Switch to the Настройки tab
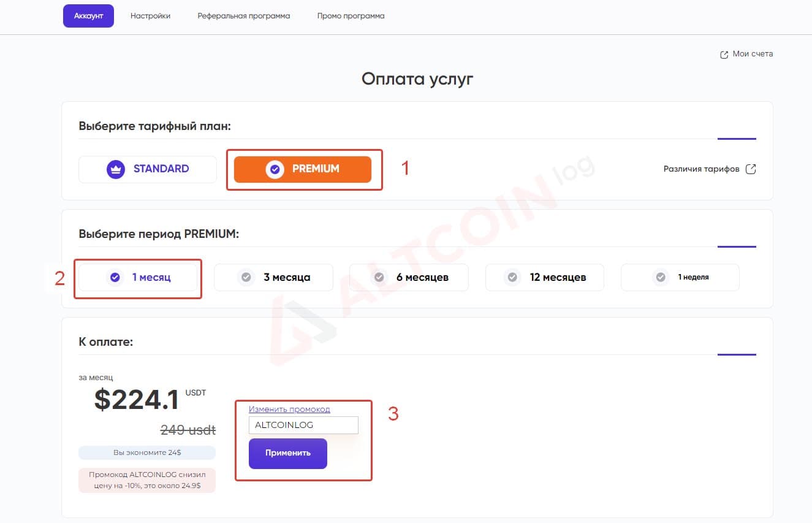 [x=150, y=16]
